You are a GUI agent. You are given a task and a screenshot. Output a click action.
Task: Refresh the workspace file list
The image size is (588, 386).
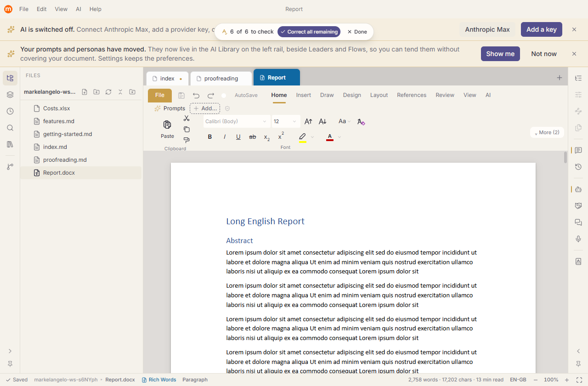[108, 92]
